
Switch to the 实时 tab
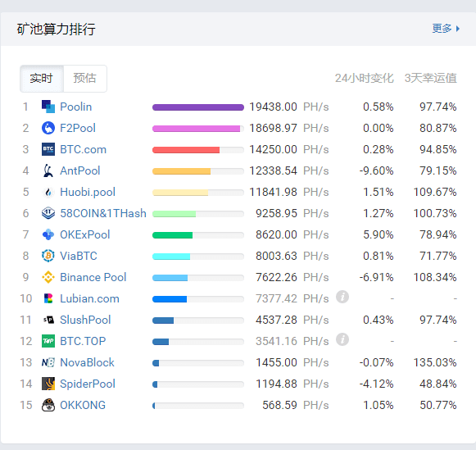pos(42,79)
